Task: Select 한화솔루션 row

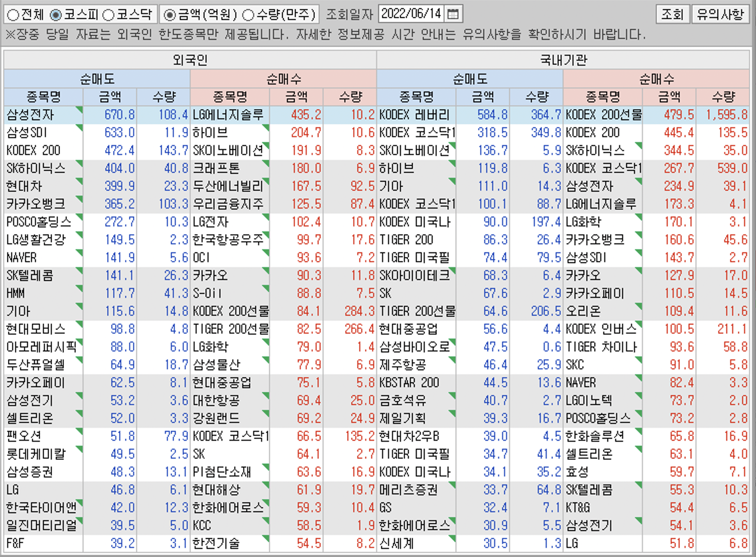Action: click(x=603, y=436)
